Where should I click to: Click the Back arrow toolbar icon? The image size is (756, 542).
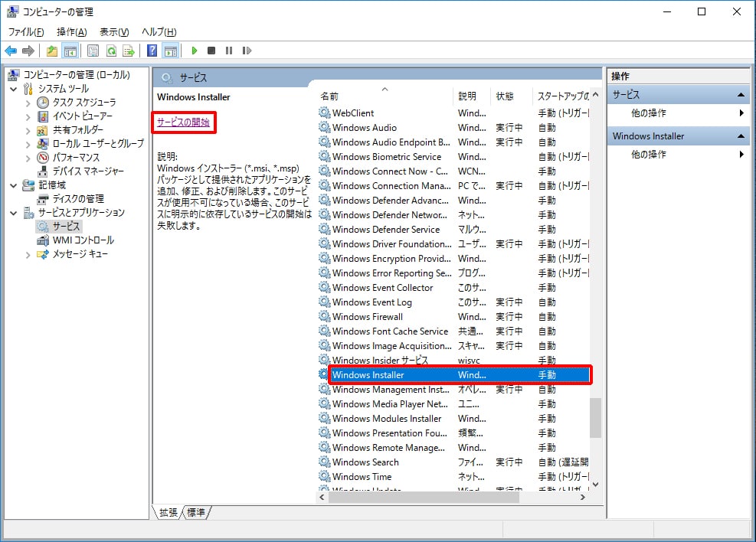tap(11, 51)
